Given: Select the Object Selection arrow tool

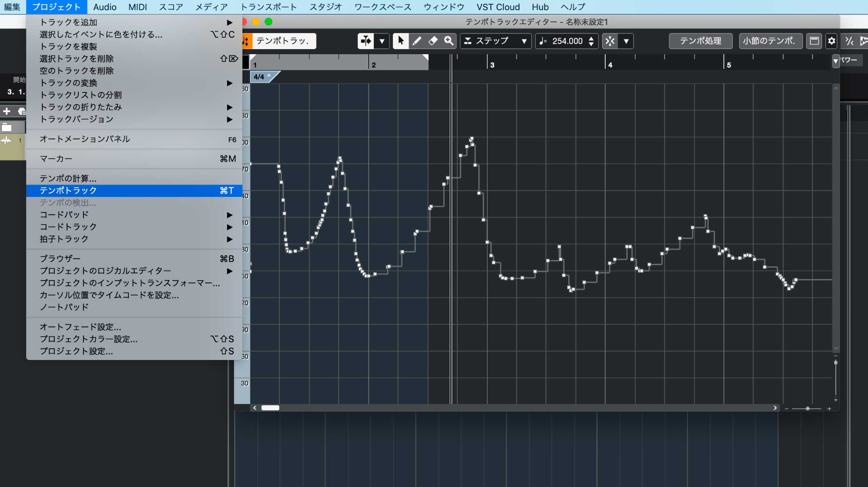Looking at the screenshot, I should tap(401, 41).
